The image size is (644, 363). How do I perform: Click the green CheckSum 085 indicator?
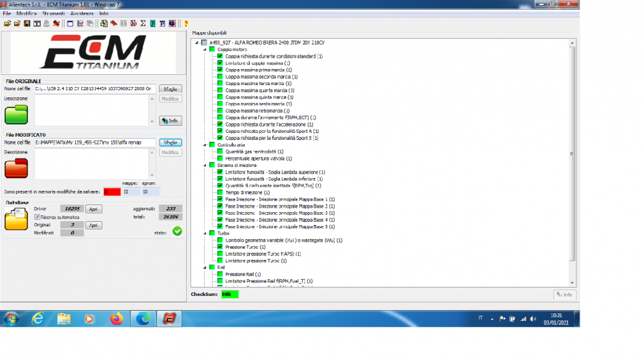coord(230,295)
